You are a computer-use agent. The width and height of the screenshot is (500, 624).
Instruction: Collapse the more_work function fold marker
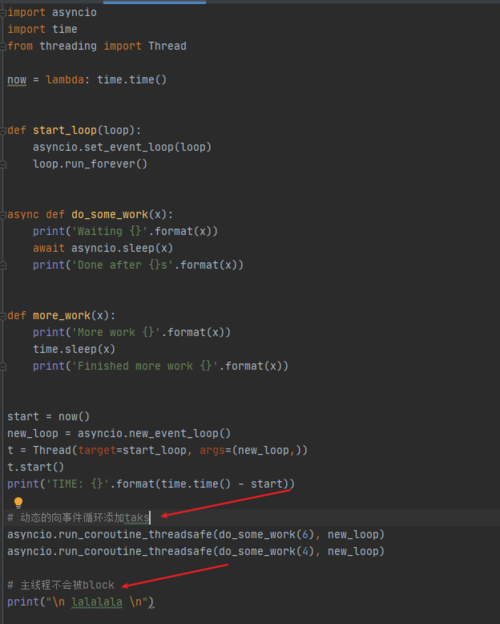click(x=3, y=316)
